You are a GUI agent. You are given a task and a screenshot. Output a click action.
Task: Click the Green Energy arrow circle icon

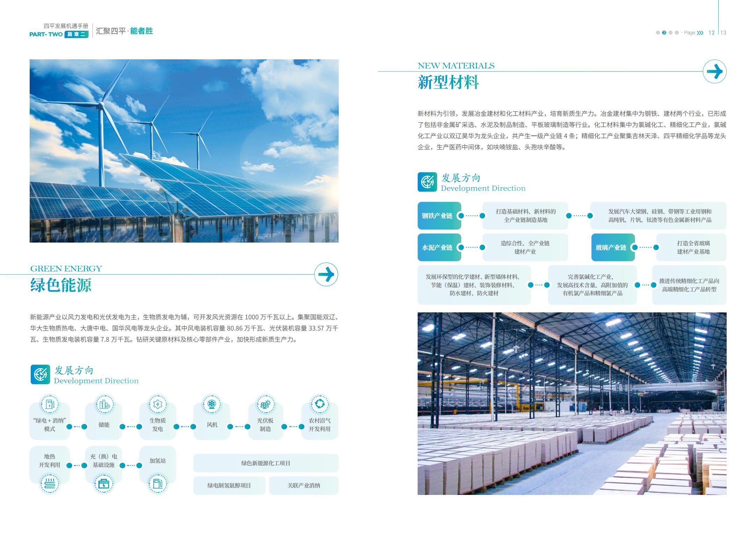(x=326, y=274)
